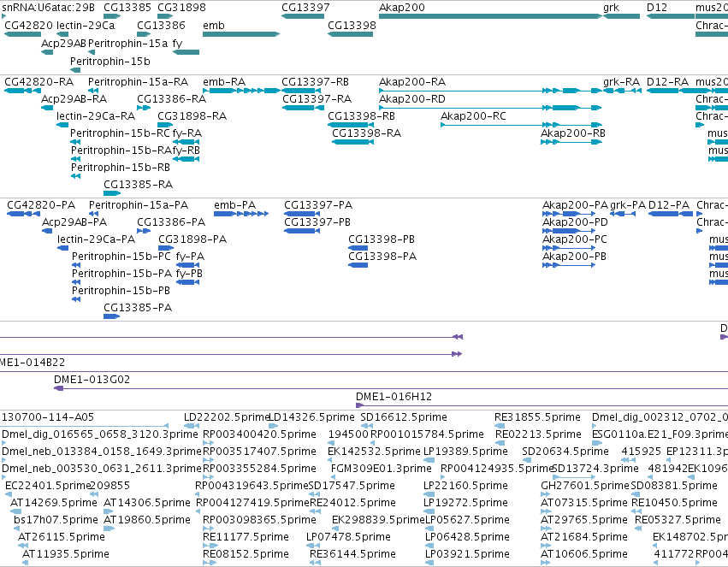The image size is (728, 567).
Task: Select the CG42820 gene label
Action: 29,25
